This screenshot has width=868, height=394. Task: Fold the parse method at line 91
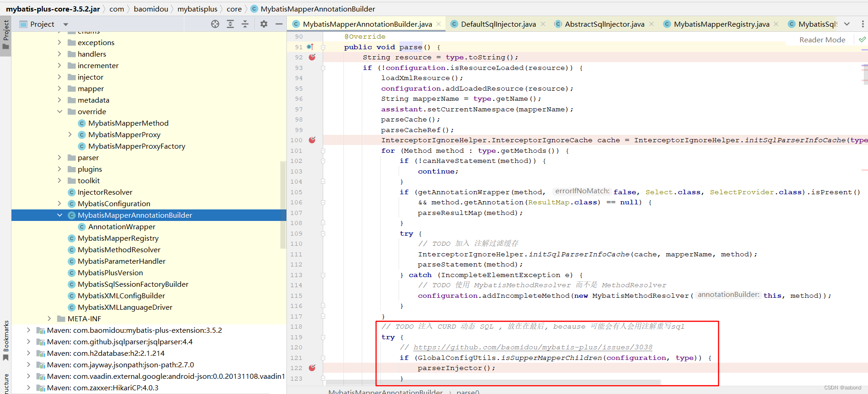323,47
